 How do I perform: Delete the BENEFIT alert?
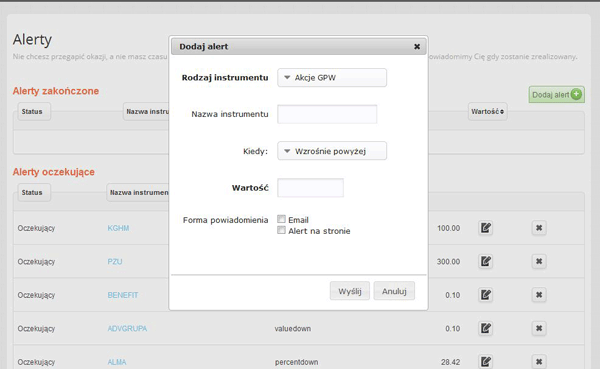tap(539, 295)
